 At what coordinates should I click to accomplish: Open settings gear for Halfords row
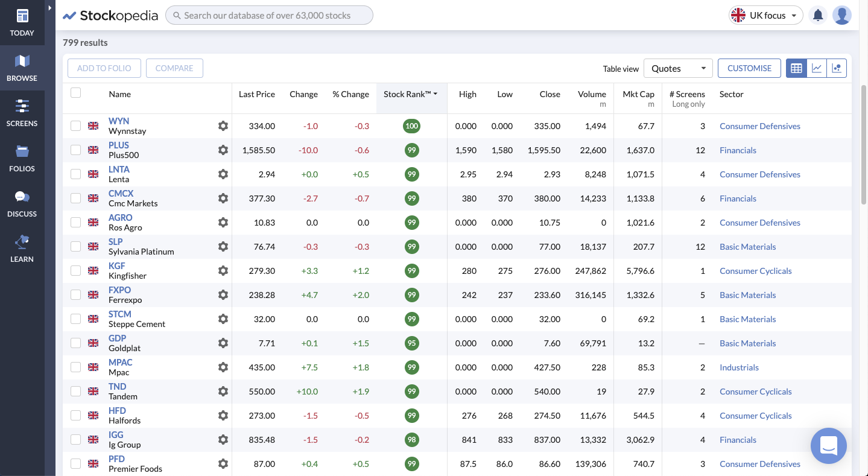point(223,416)
